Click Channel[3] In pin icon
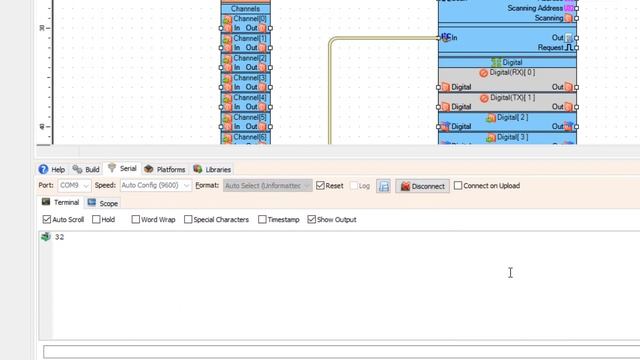Image resolution: width=640 pixels, height=360 pixels. pyautogui.click(x=228, y=87)
